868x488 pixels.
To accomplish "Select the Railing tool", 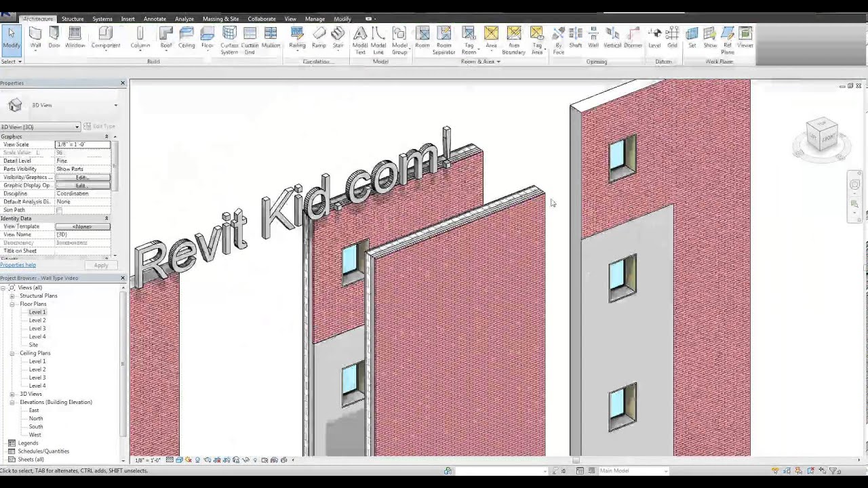I will click(297, 37).
